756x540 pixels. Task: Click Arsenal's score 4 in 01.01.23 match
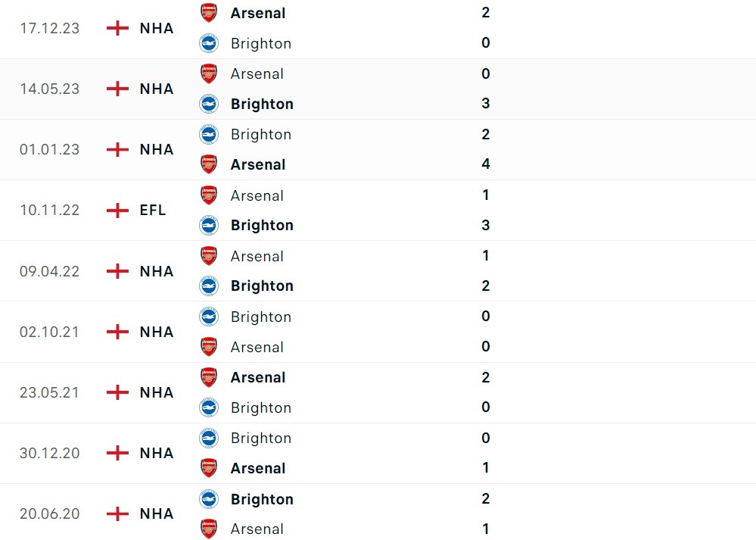click(x=486, y=164)
